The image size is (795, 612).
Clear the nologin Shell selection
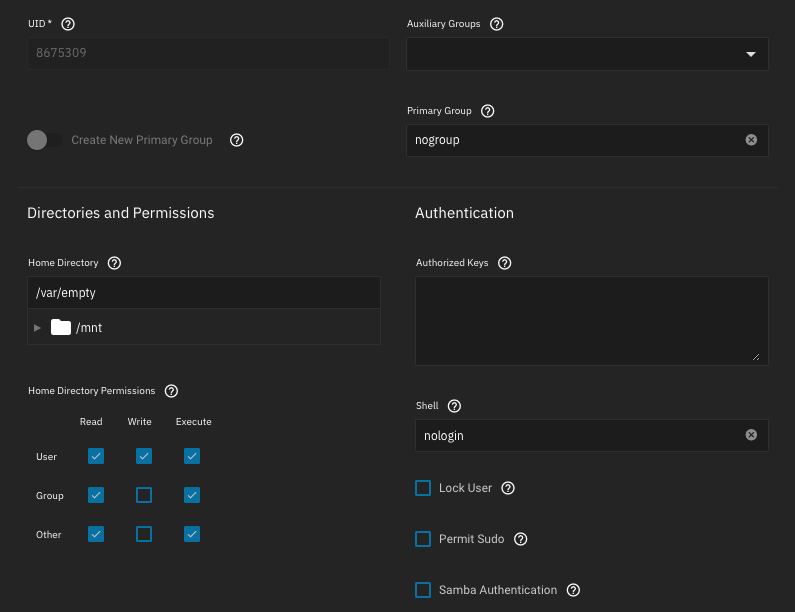click(x=751, y=435)
